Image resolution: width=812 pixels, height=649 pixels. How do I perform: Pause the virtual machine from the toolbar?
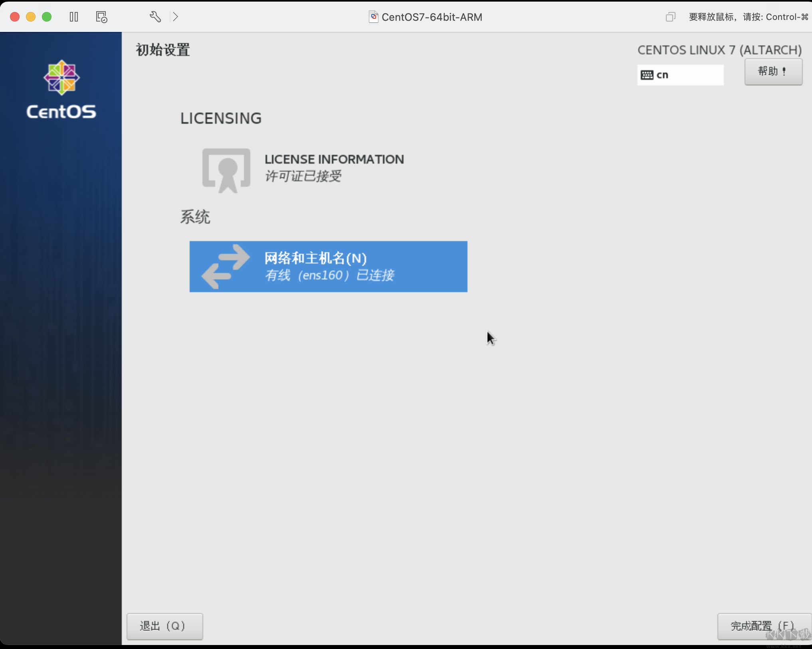[x=74, y=17]
